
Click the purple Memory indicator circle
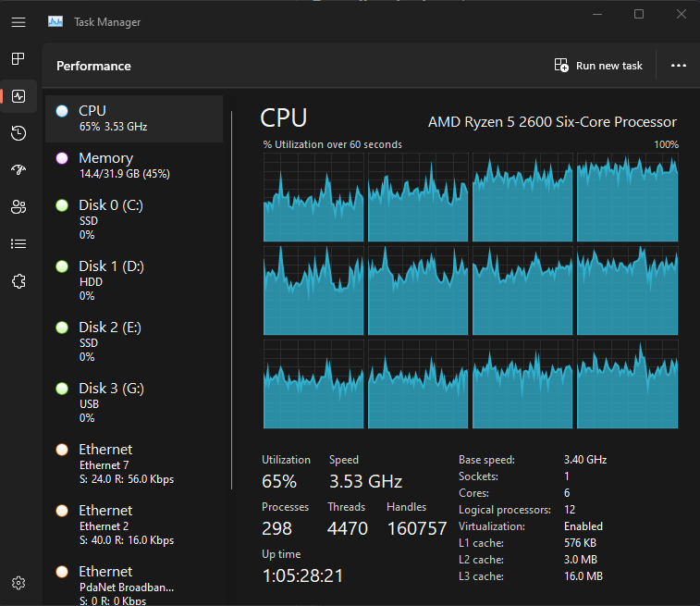62,158
